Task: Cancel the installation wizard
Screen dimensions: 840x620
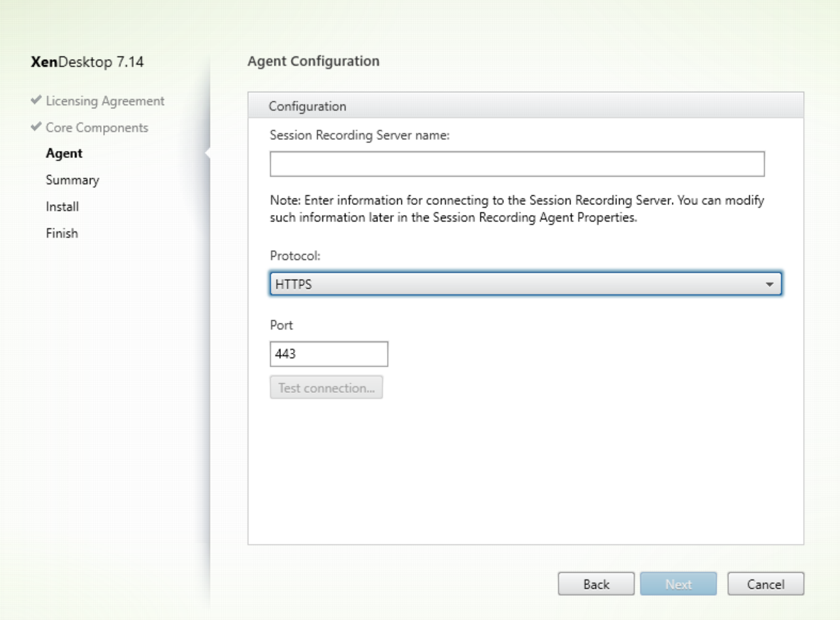Action: [x=765, y=584]
